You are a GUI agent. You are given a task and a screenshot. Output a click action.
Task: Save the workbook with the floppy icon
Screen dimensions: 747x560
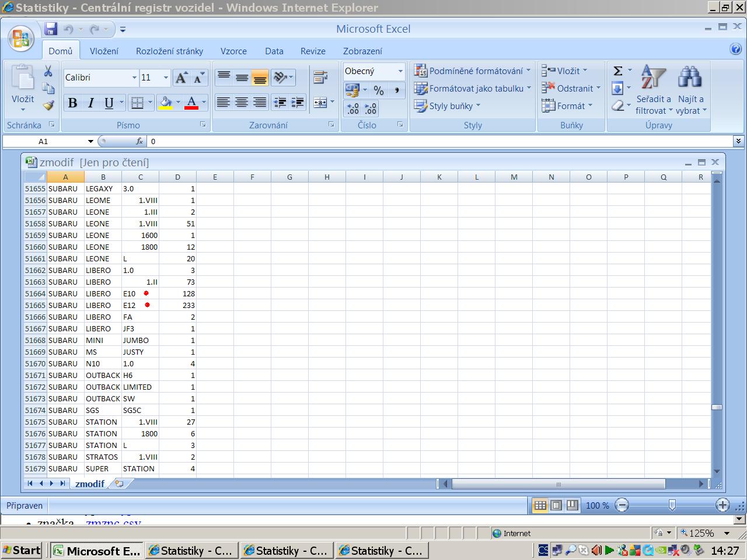51,29
